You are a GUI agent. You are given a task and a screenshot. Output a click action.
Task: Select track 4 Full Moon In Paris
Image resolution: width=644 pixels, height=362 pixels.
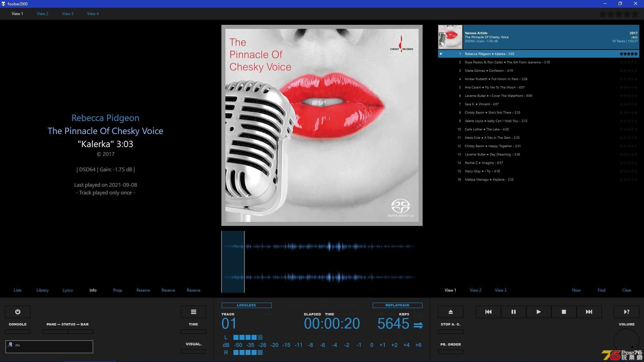pyautogui.click(x=538, y=79)
